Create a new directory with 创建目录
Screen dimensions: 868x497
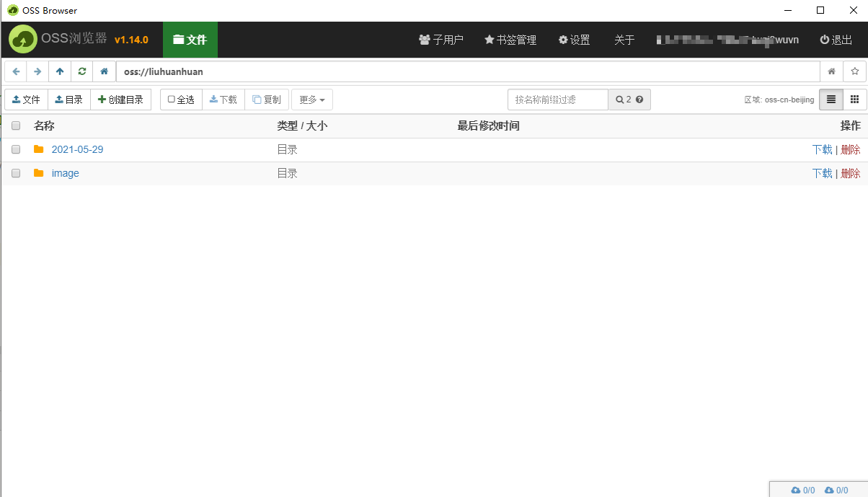click(x=120, y=100)
